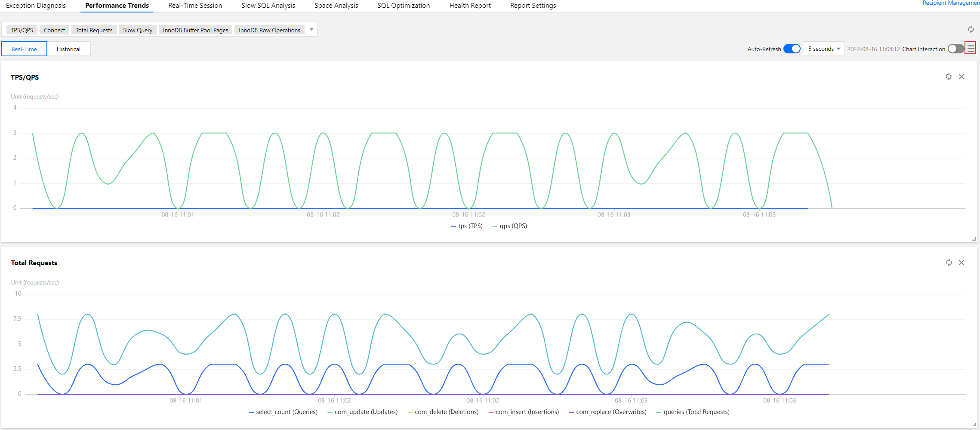Image resolution: width=980 pixels, height=430 pixels.
Task: Refresh the Total Requests chart
Action: (x=949, y=262)
